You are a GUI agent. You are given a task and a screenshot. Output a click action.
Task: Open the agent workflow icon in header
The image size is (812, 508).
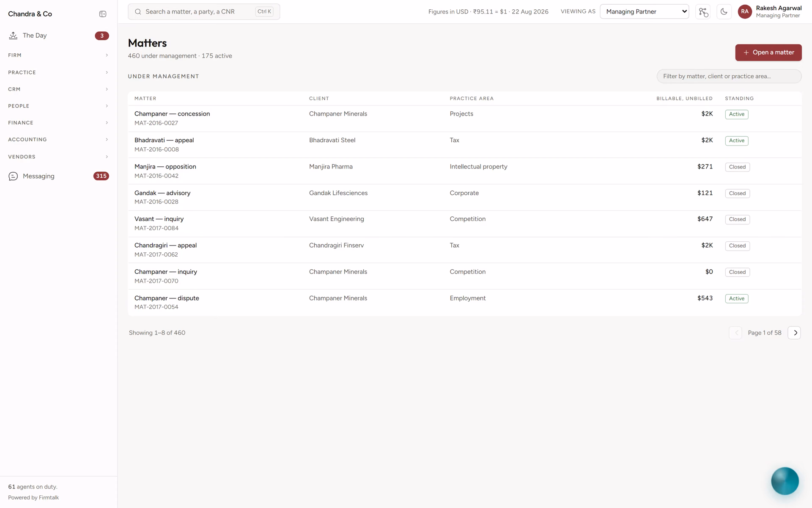coord(703,12)
